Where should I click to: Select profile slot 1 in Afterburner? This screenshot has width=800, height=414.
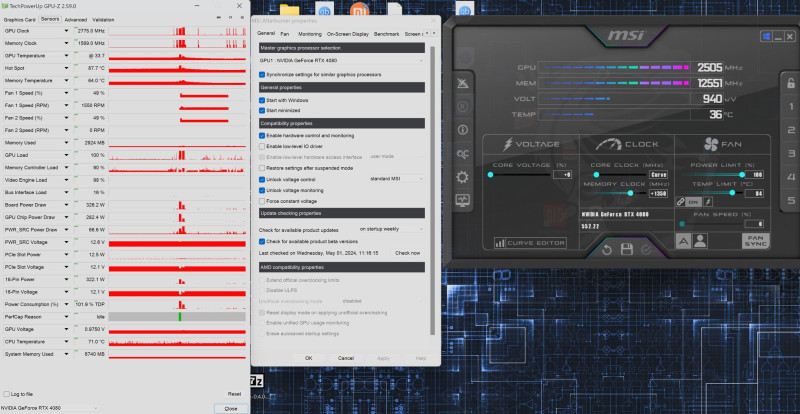(791, 107)
